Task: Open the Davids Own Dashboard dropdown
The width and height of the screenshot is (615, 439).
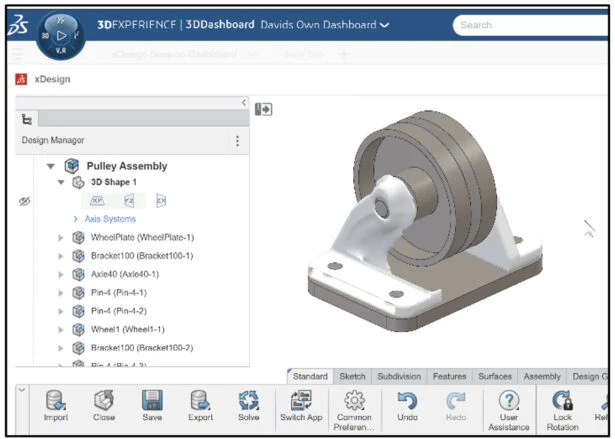Action: (x=384, y=24)
